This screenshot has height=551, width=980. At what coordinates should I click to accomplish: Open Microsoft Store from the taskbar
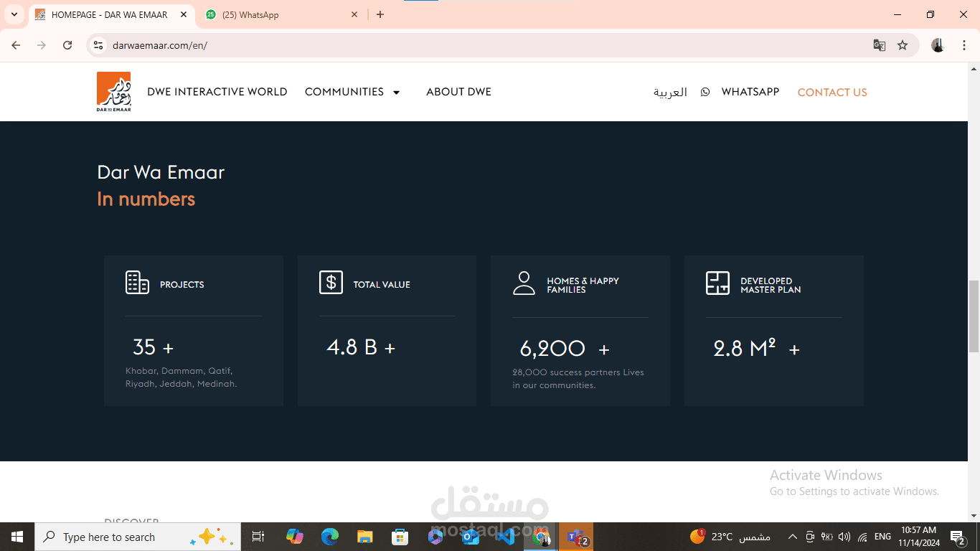pos(400,537)
